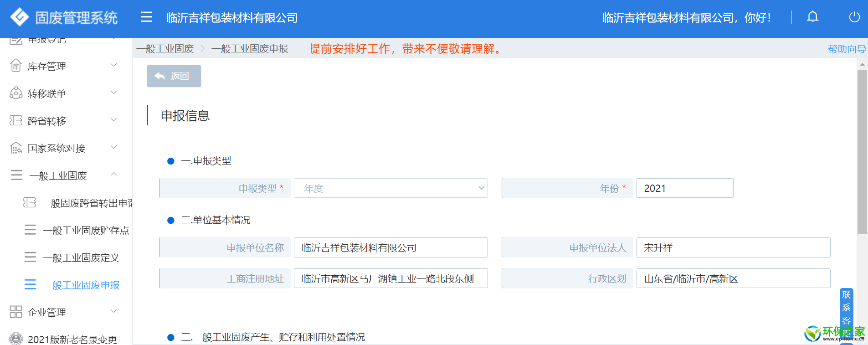
Task: Open the 申报类型 dropdown
Action: (x=390, y=188)
